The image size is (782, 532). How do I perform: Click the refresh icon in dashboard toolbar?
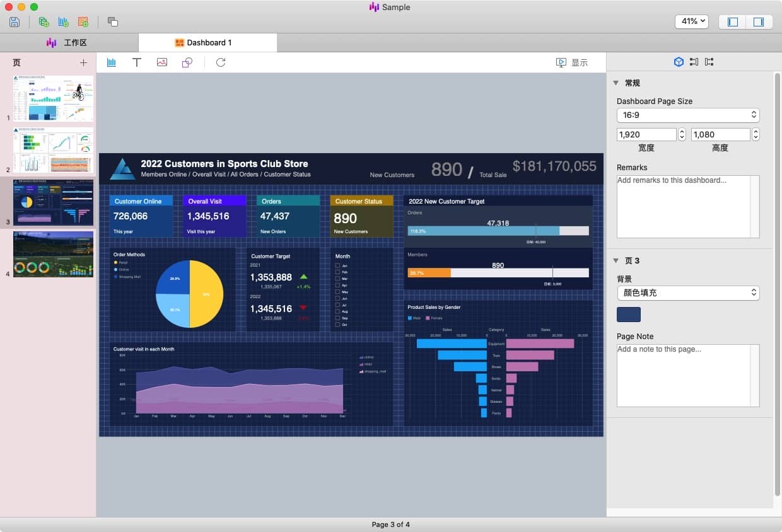click(220, 62)
